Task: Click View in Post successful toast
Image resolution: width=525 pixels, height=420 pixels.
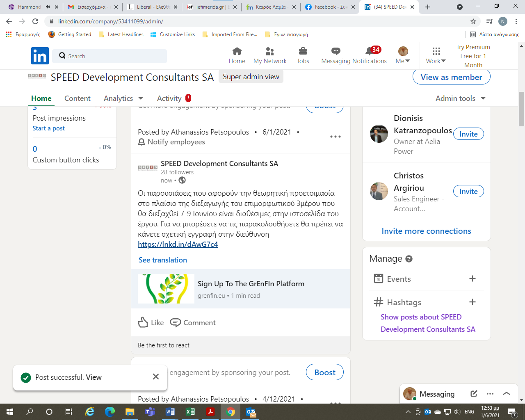Action: (94, 377)
